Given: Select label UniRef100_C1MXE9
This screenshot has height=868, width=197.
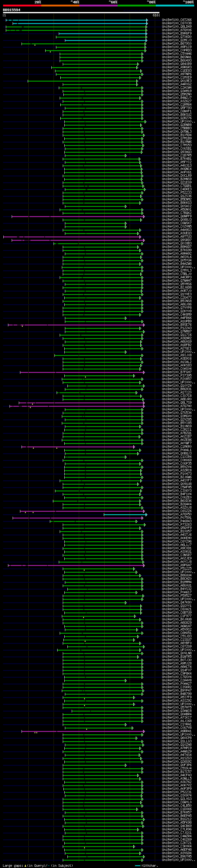Looking at the screenshot, I should click(177, 77).
